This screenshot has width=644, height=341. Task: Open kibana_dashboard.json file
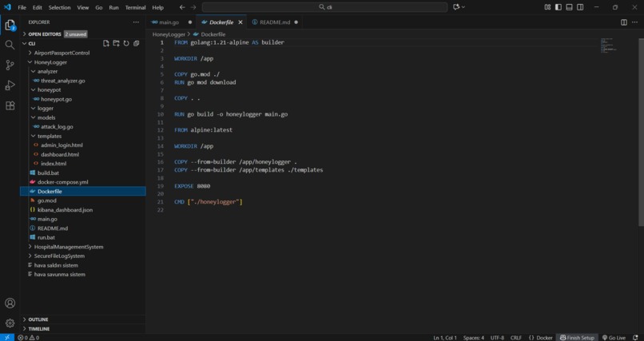(x=65, y=210)
